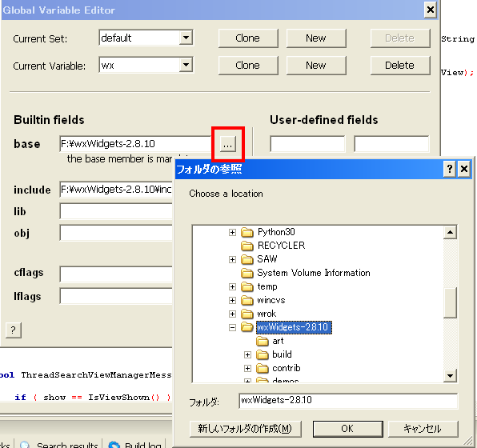Click second user-defined field value box

[x=391, y=144]
